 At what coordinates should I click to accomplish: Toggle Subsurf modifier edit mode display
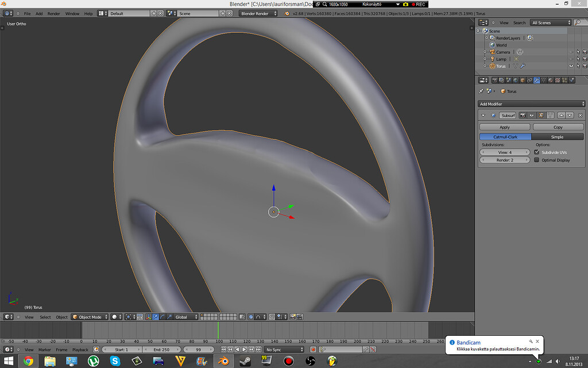541,115
